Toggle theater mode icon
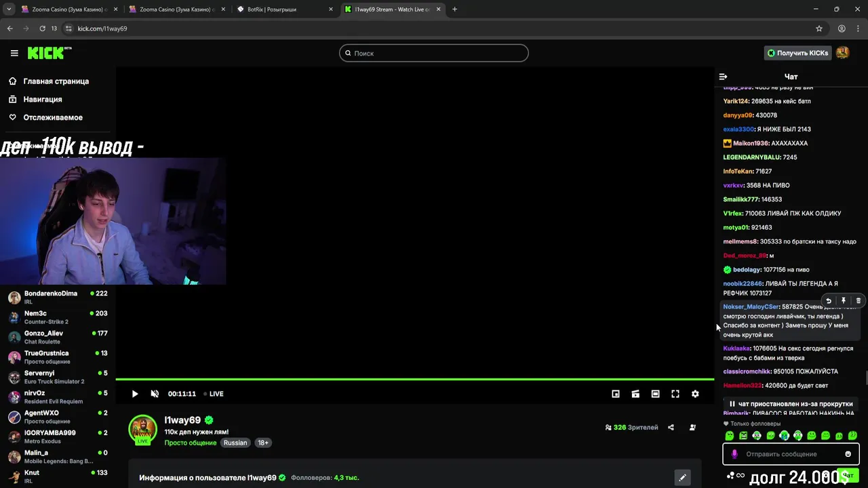 coord(655,394)
